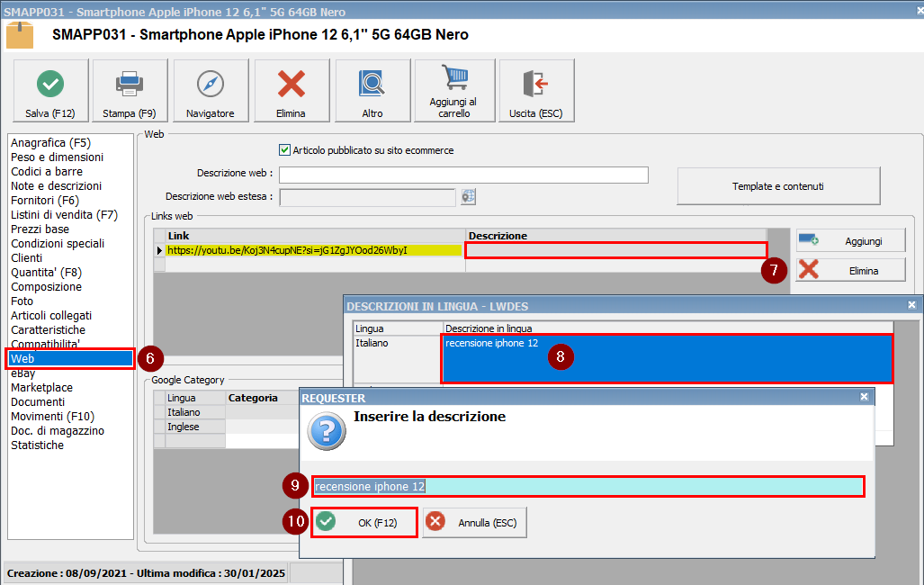The width and height of the screenshot is (924, 585).
Task: Click Descrizione in lingua column header
Action: tap(668, 328)
